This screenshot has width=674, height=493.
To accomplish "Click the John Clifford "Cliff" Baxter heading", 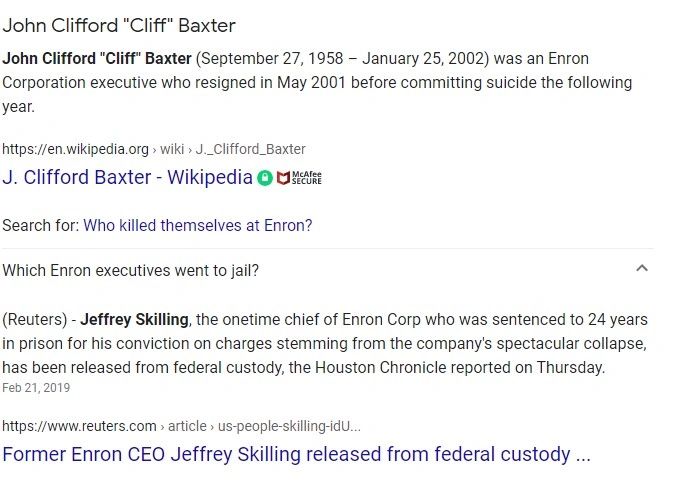I will click(119, 25).
